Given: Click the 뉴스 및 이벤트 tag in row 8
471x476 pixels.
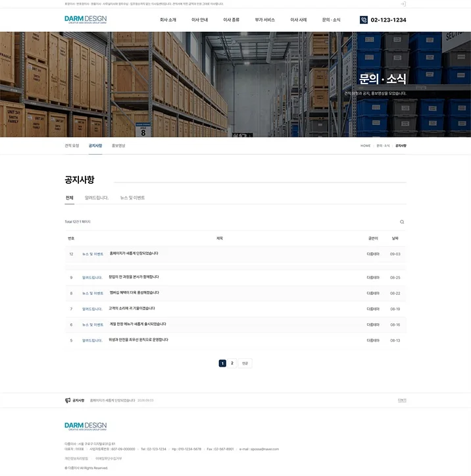Looking at the screenshot, I should [93, 294].
